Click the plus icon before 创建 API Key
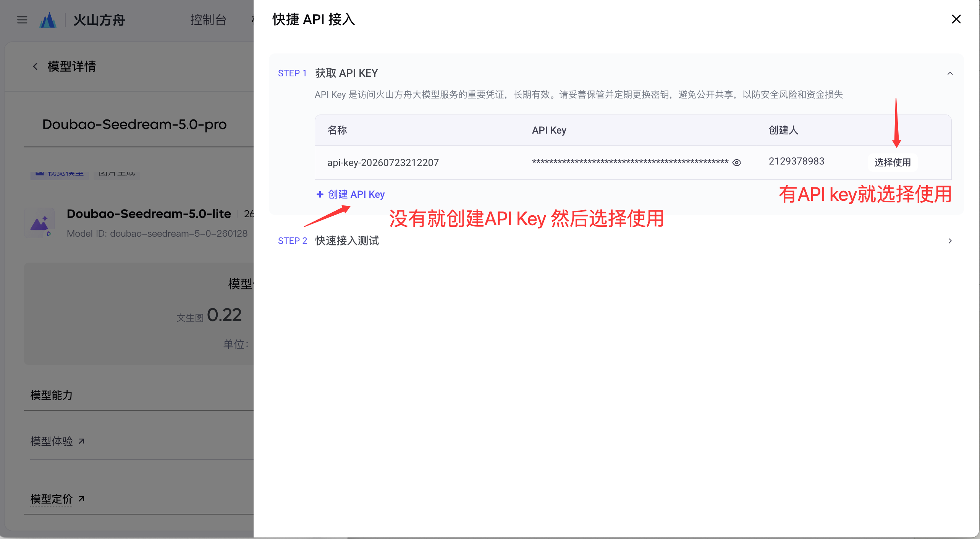The image size is (980, 539). click(320, 194)
